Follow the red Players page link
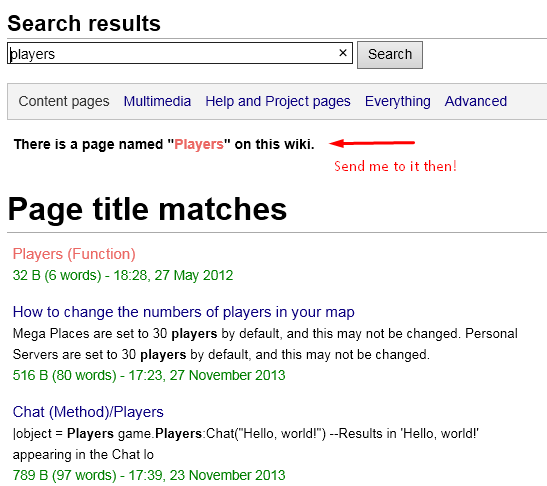Screen dimensions: 547x486 pyautogui.click(x=199, y=144)
